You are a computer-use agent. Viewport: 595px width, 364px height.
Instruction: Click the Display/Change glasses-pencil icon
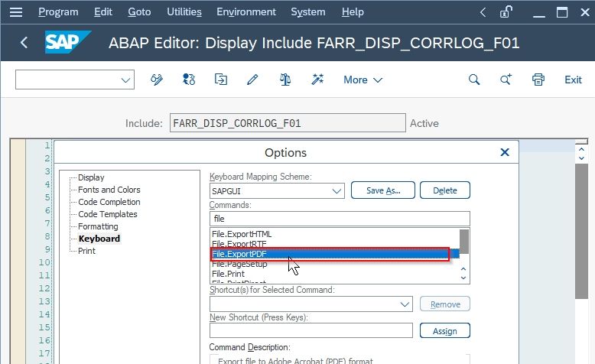[x=157, y=80]
